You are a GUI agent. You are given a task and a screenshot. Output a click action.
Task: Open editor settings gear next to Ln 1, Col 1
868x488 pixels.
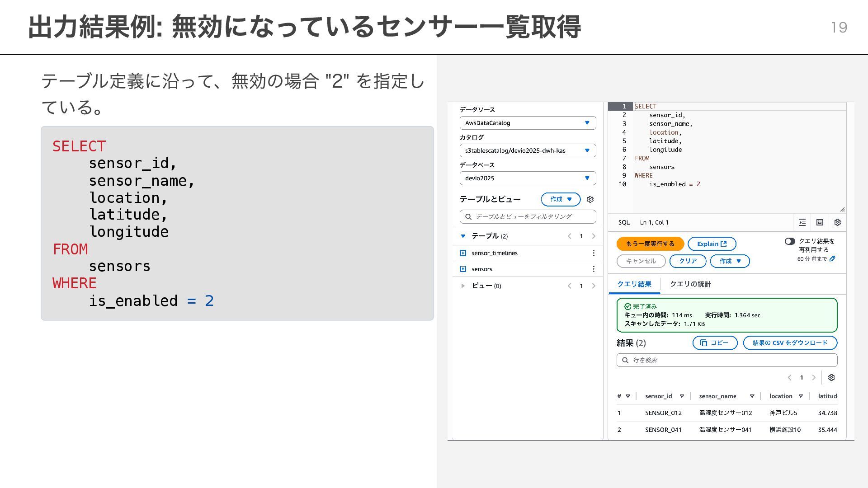tap(837, 222)
